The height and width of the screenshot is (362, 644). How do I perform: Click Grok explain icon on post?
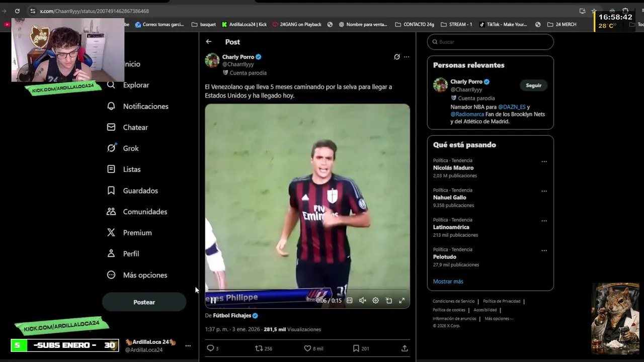(x=397, y=57)
